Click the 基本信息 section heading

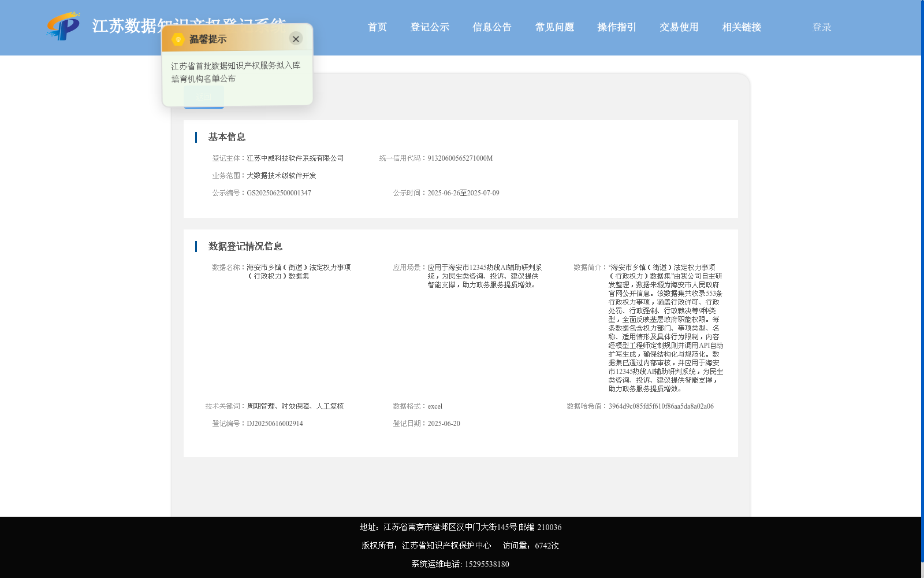[x=227, y=137]
